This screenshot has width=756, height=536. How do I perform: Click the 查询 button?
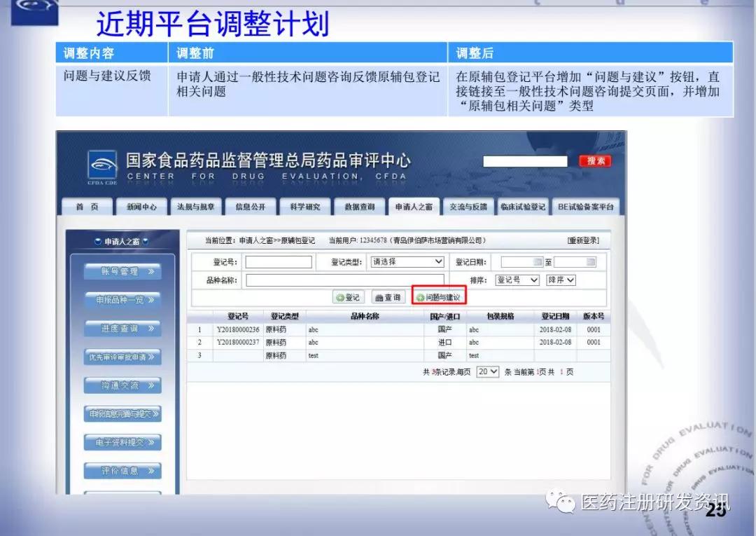[388, 297]
